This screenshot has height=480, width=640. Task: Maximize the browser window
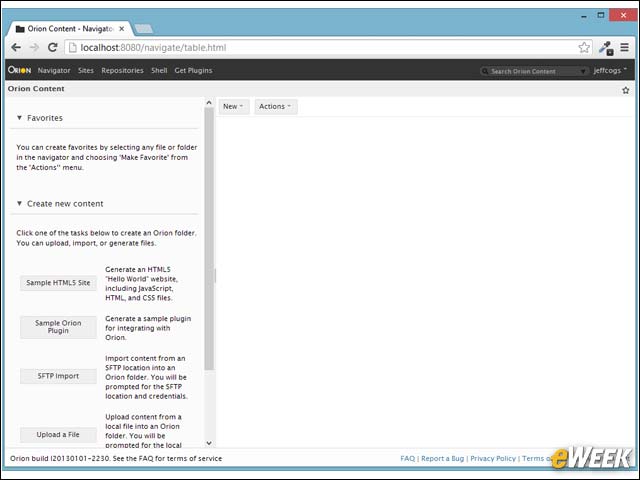coord(601,16)
